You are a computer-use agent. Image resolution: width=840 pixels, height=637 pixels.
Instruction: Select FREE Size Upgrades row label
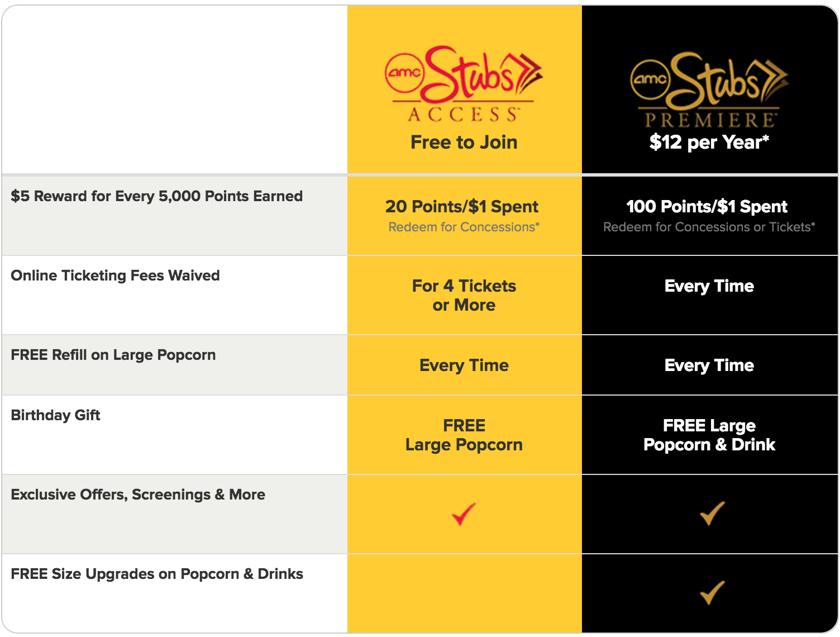tap(157, 574)
